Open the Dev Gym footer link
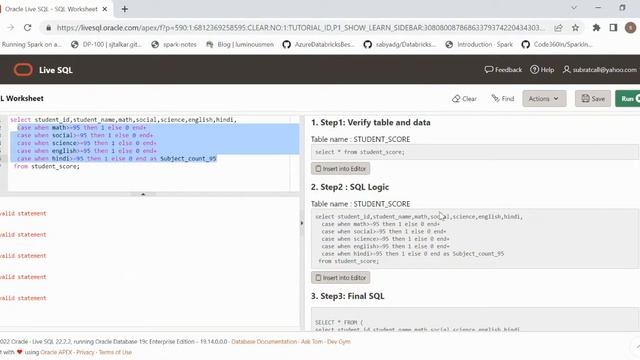The height and width of the screenshot is (360, 640). click(338, 342)
